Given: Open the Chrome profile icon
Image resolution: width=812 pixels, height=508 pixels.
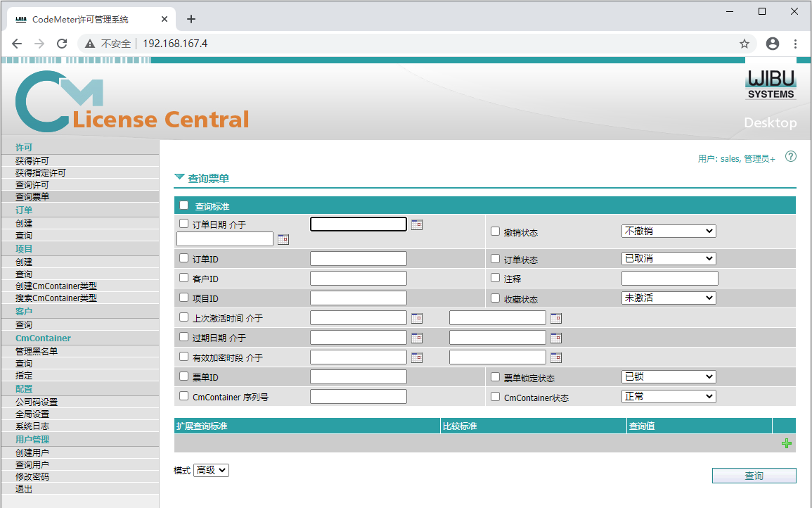Looking at the screenshot, I should click(772, 44).
